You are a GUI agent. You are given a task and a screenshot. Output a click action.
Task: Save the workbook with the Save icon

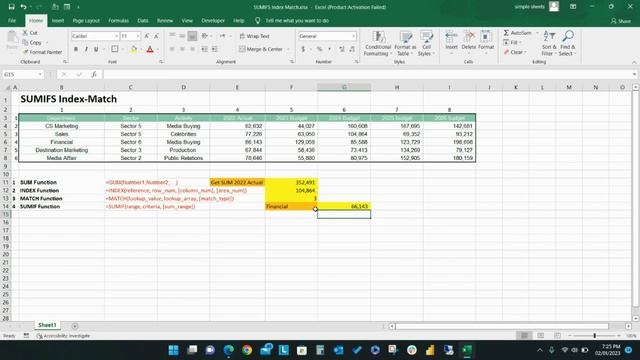pos(11,7)
